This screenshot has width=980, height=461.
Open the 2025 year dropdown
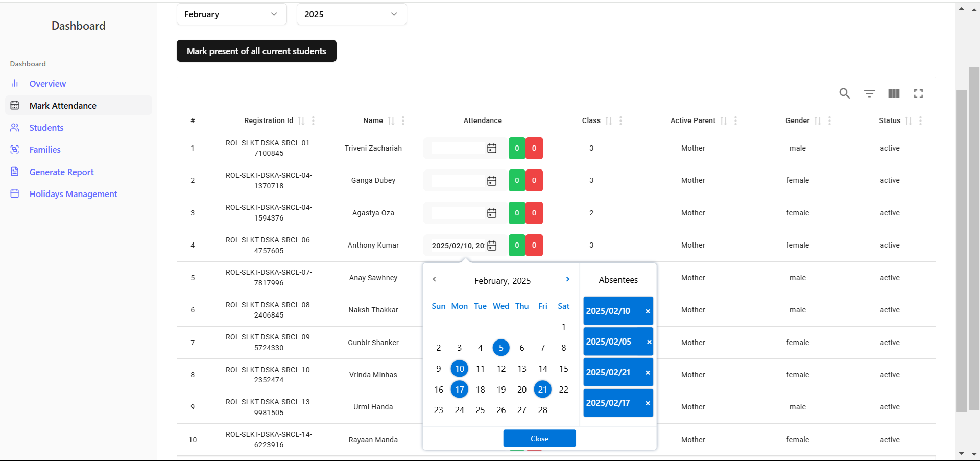(x=351, y=14)
